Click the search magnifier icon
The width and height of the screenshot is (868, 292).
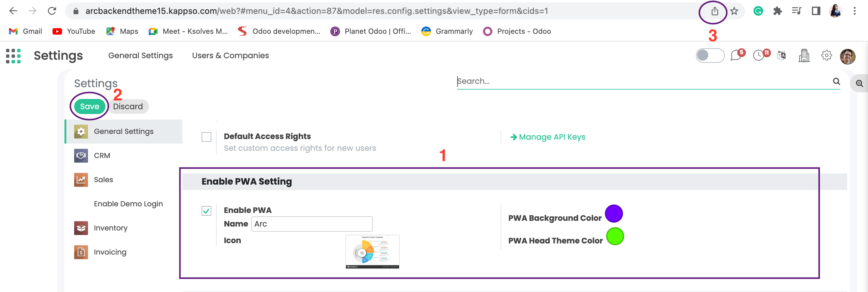coord(836,81)
